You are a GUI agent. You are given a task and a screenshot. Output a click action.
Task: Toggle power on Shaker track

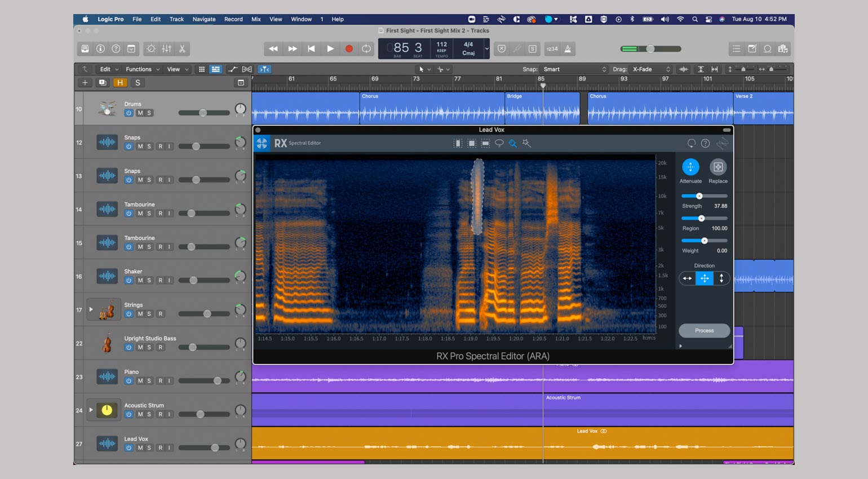tap(129, 280)
